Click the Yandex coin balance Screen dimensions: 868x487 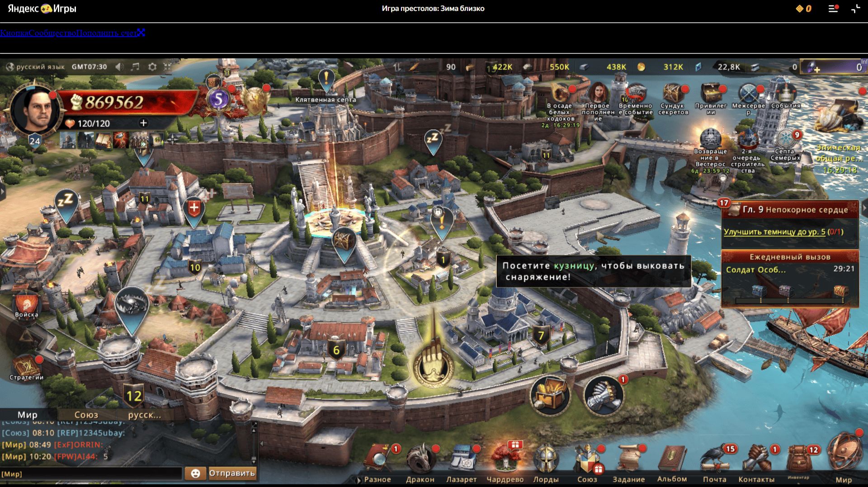coord(803,9)
